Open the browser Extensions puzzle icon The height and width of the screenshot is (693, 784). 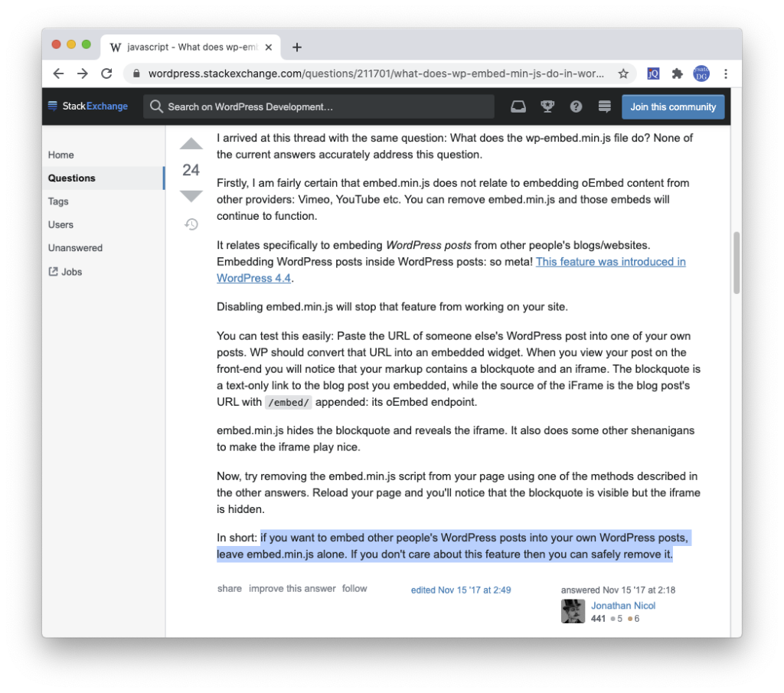click(x=677, y=74)
